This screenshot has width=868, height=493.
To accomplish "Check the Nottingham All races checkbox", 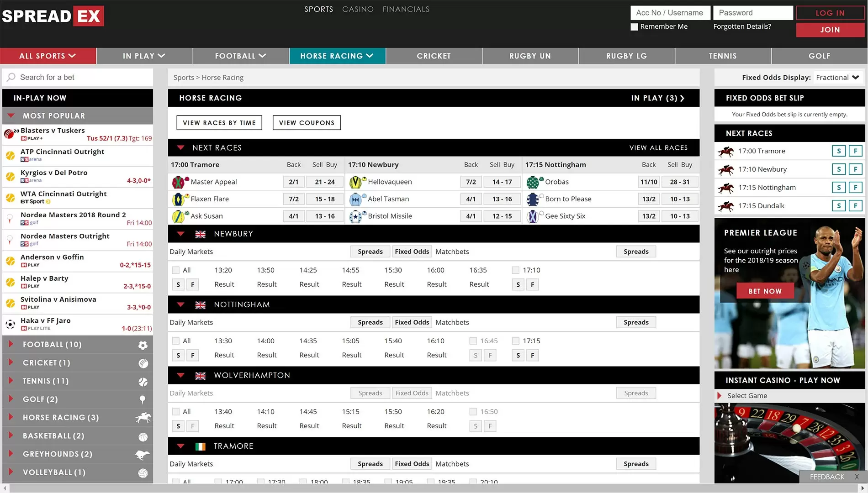I will pyautogui.click(x=175, y=341).
